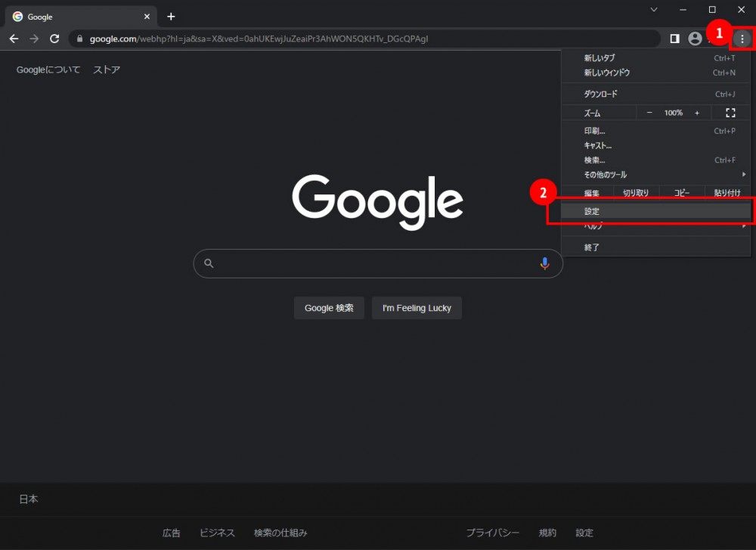Open the ビジネス footer link

tap(217, 533)
